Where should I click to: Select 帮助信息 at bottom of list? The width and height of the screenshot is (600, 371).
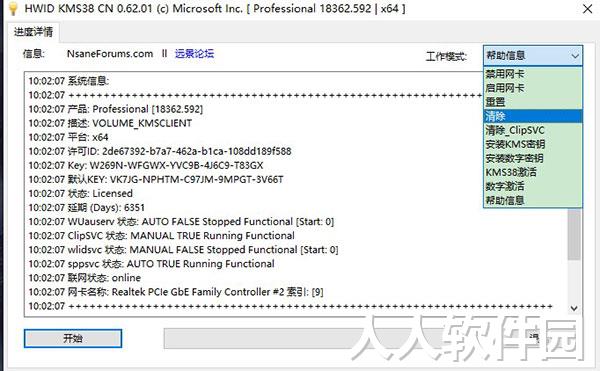pyautogui.click(x=533, y=200)
